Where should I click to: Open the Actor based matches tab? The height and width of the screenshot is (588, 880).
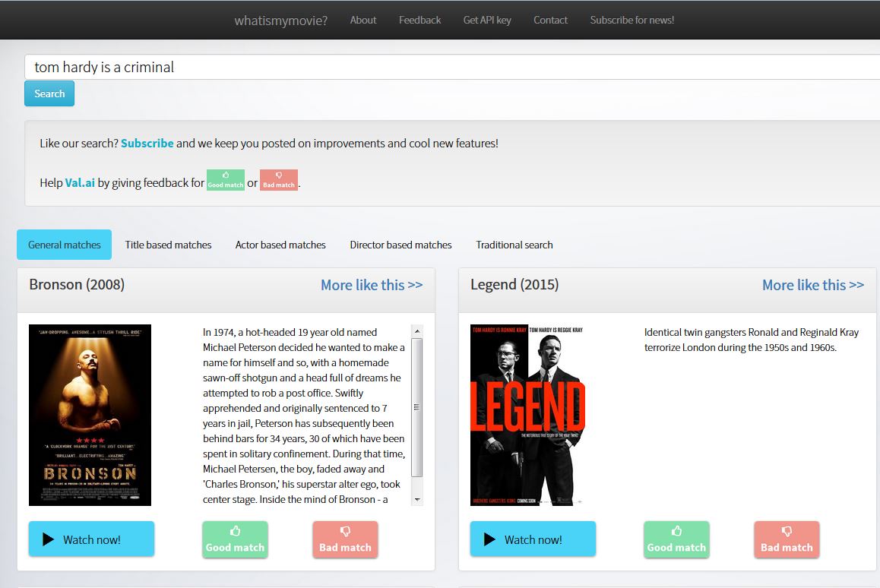tap(280, 245)
